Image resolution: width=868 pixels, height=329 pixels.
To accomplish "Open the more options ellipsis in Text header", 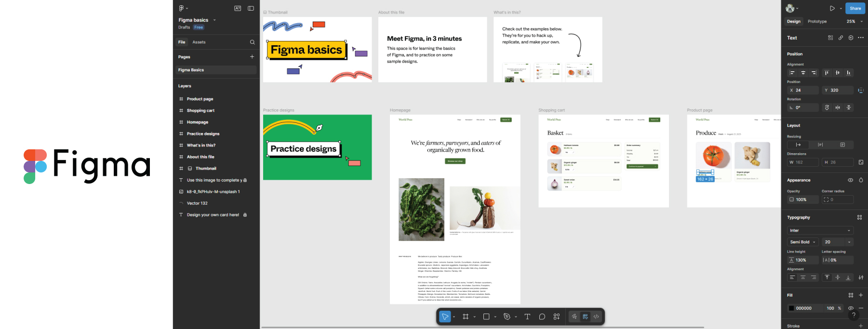I will [861, 38].
